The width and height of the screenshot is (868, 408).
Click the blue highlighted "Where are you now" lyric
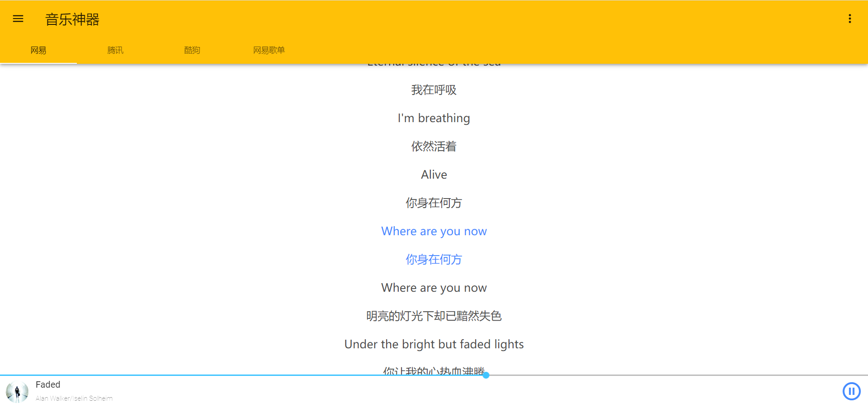pos(434,231)
